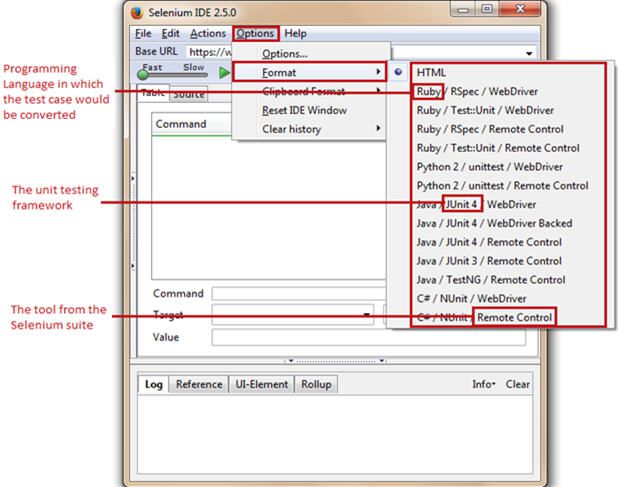Click the Command column header
The height and width of the screenshot is (487, 618).
[192, 124]
